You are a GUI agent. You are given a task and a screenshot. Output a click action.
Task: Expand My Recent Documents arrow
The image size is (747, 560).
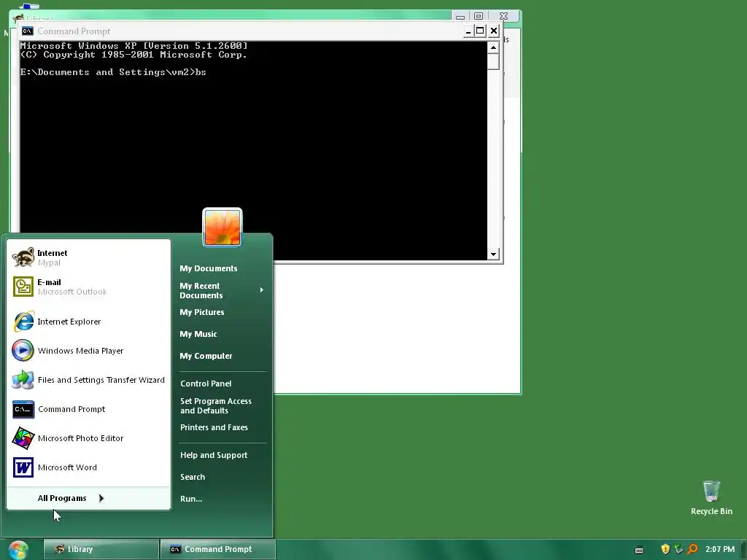pos(262,290)
